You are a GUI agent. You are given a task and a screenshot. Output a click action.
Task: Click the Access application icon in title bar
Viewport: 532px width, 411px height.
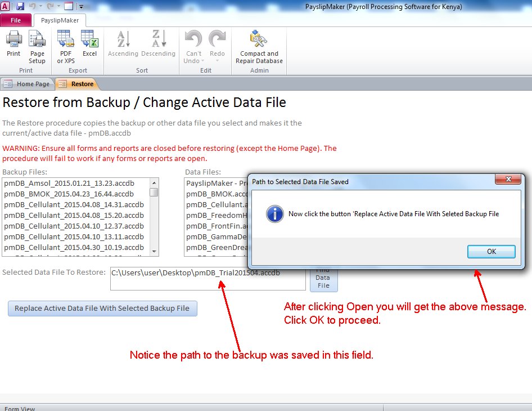5,6
